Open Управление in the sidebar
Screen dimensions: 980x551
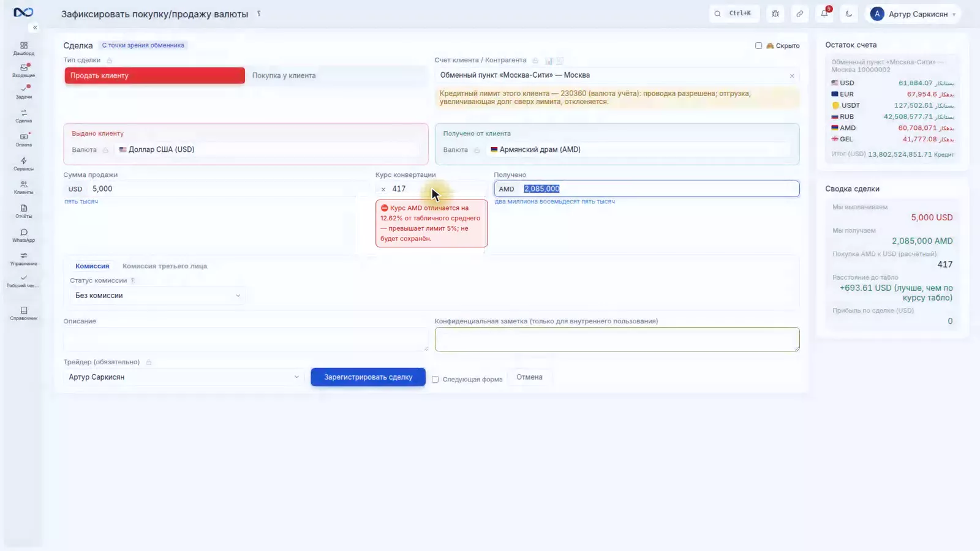click(23, 259)
